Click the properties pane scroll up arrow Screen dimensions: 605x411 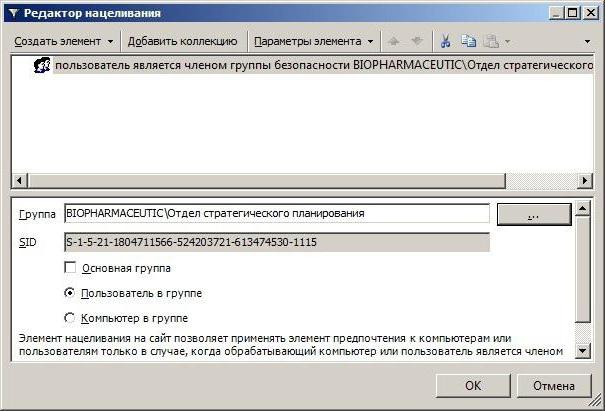[x=583, y=209]
